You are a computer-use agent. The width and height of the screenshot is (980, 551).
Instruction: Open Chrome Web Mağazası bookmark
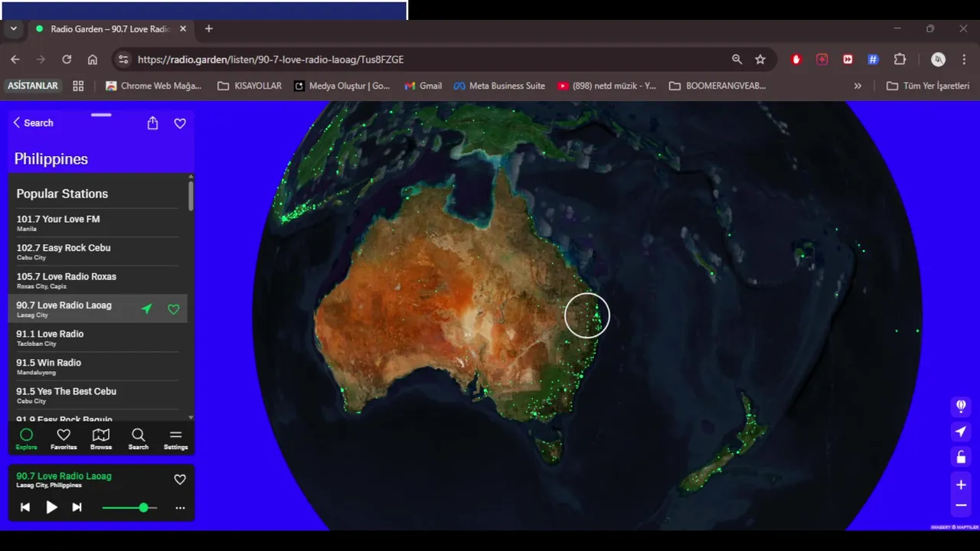coord(154,86)
